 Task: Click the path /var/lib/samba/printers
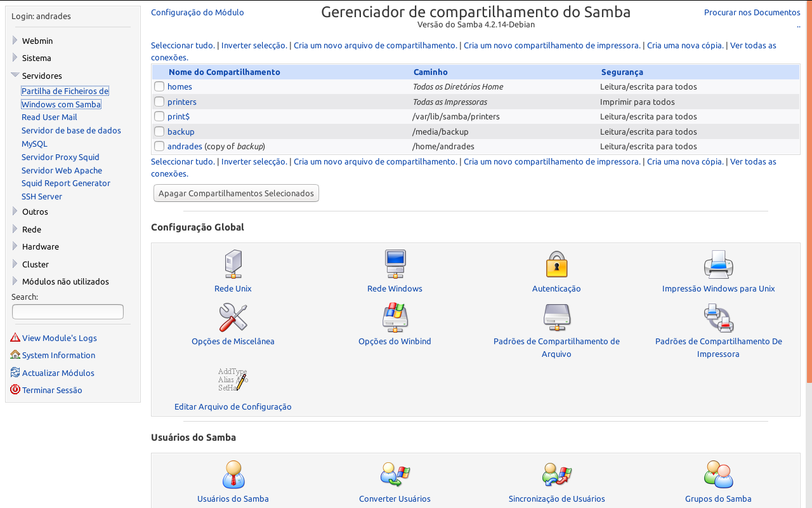coord(456,116)
